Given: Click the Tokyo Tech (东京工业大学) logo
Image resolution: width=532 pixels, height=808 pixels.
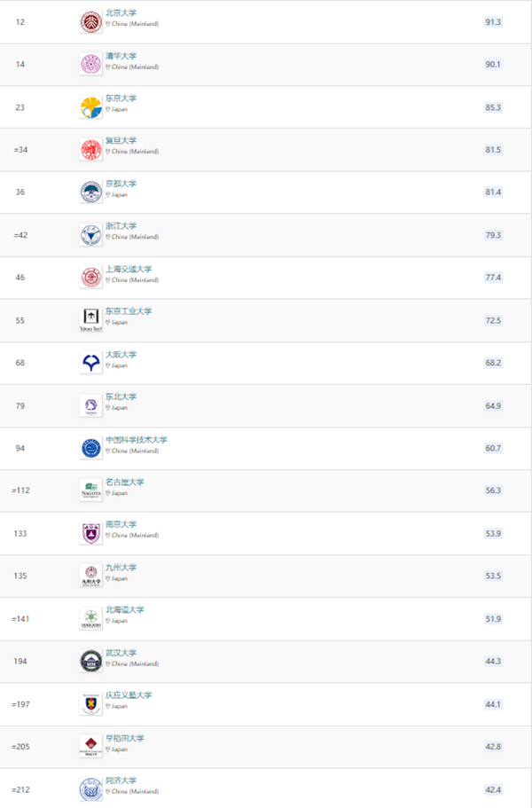Looking at the screenshot, I should click(x=91, y=320).
